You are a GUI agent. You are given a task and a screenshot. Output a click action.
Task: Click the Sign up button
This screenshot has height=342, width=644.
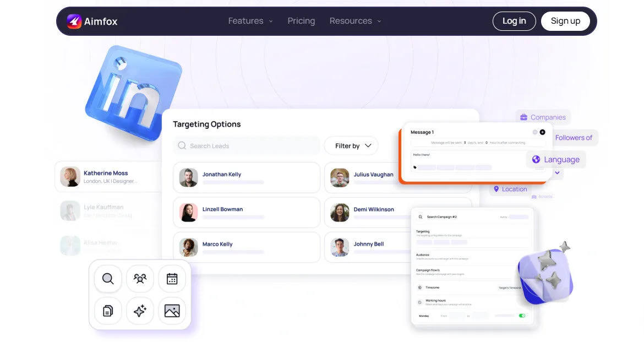coord(565,20)
